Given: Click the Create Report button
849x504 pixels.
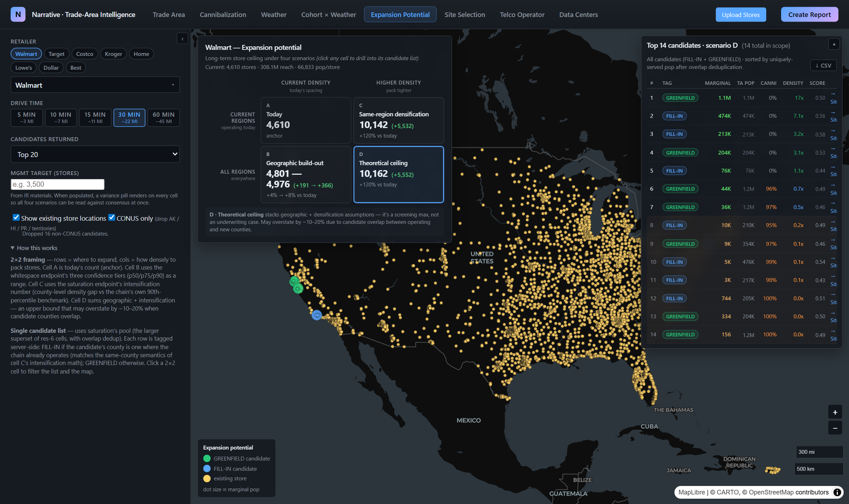Looking at the screenshot, I should tap(809, 15).
